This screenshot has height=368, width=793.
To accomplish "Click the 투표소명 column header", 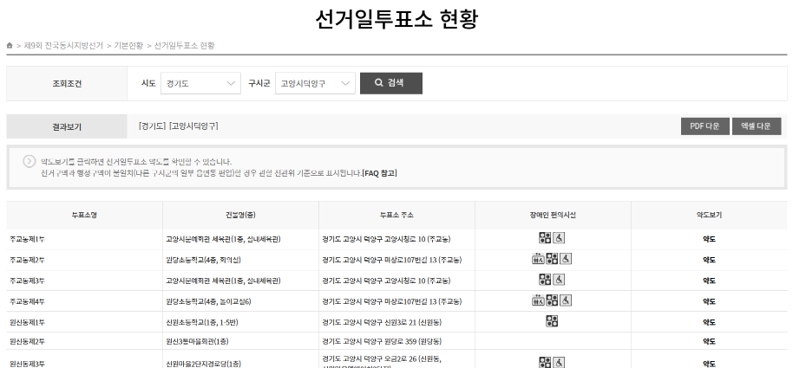I will (x=84, y=215).
